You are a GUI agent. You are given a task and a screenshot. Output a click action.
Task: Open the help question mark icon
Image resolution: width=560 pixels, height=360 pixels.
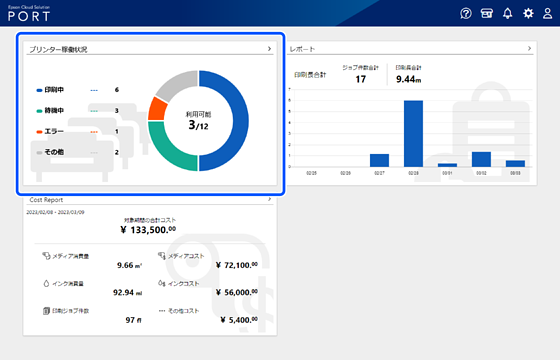(466, 14)
